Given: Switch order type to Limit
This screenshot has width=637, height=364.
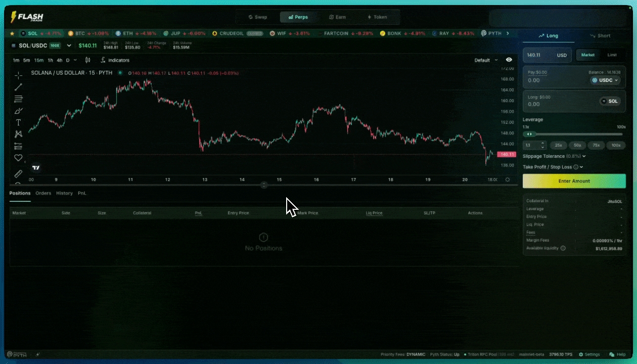Looking at the screenshot, I should click(x=612, y=55).
